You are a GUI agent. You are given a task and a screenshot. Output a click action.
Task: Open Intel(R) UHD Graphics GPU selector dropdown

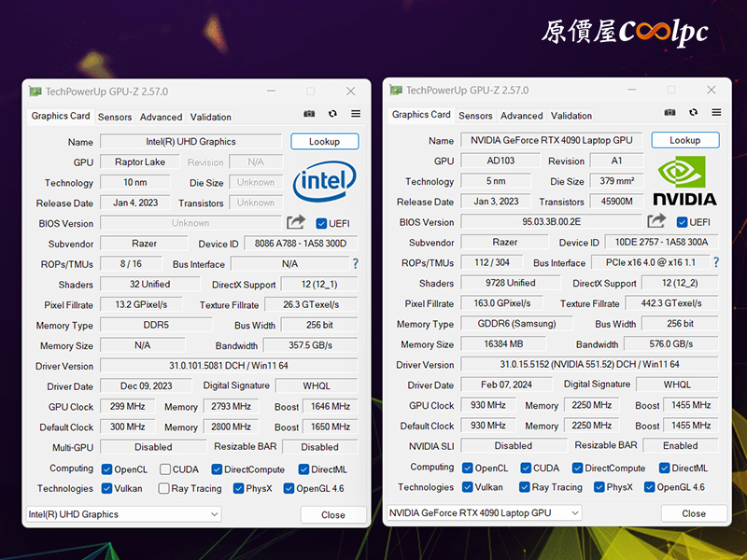[124, 514]
